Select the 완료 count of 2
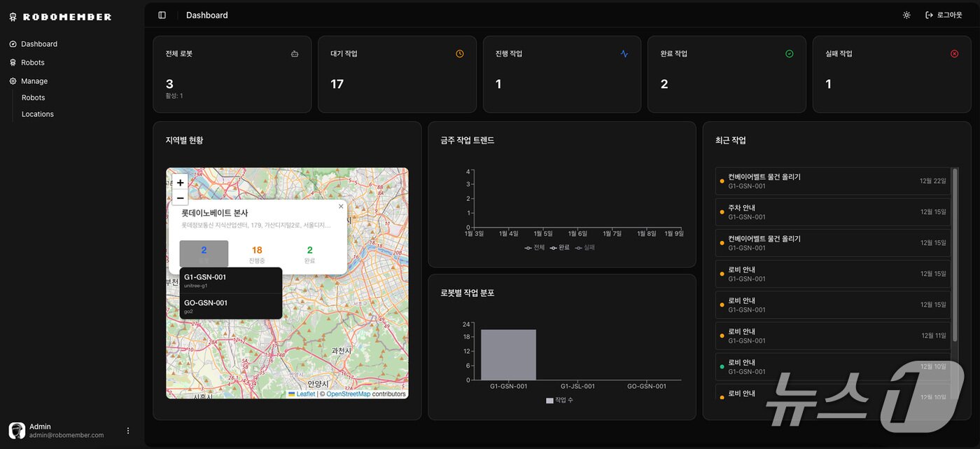Viewport: 980px width, 449px height. [x=309, y=254]
